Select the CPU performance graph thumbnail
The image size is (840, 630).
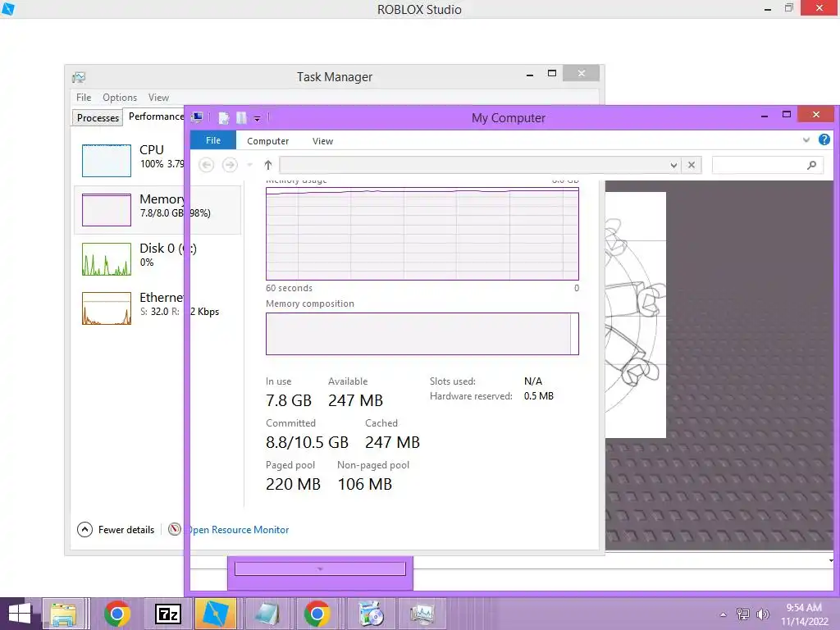(106, 160)
